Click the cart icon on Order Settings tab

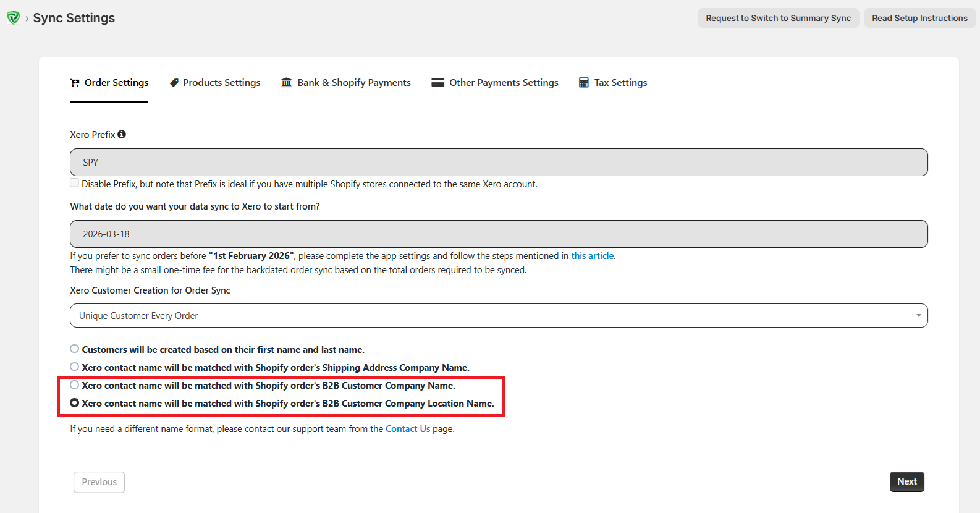(x=75, y=83)
